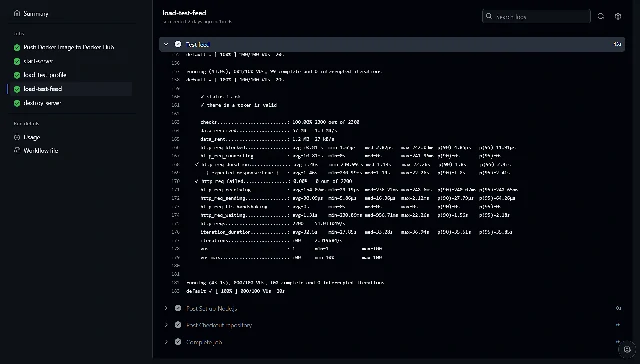Focus the Search logs field
Image resolution: width=640 pixels, height=364 pixels.
pos(536,16)
